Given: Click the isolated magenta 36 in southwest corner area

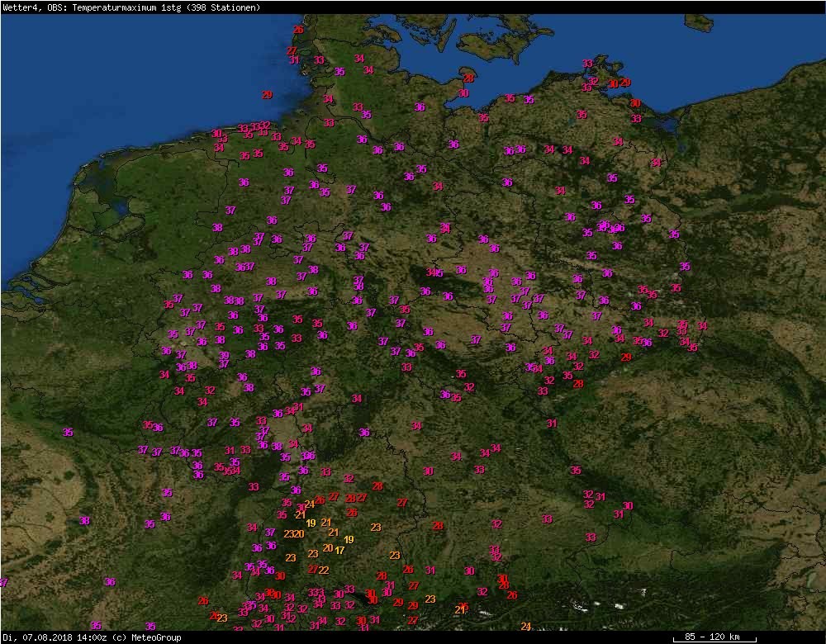Looking at the screenshot, I should (110, 582).
